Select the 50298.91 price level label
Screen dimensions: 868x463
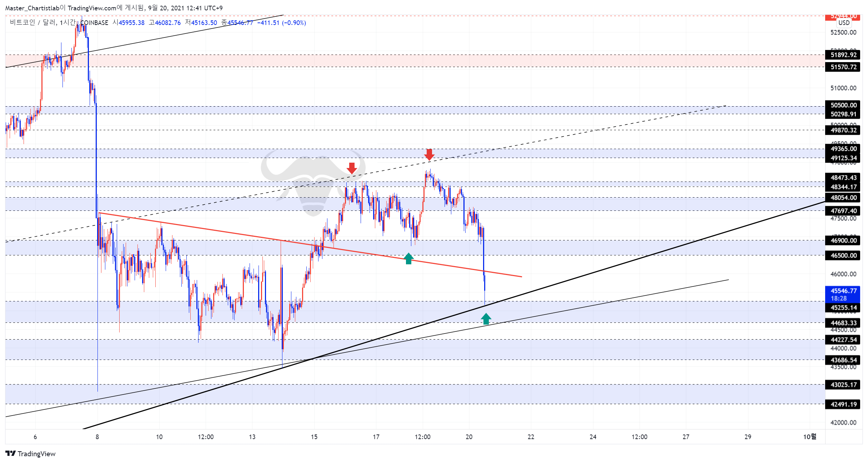tap(843, 114)
